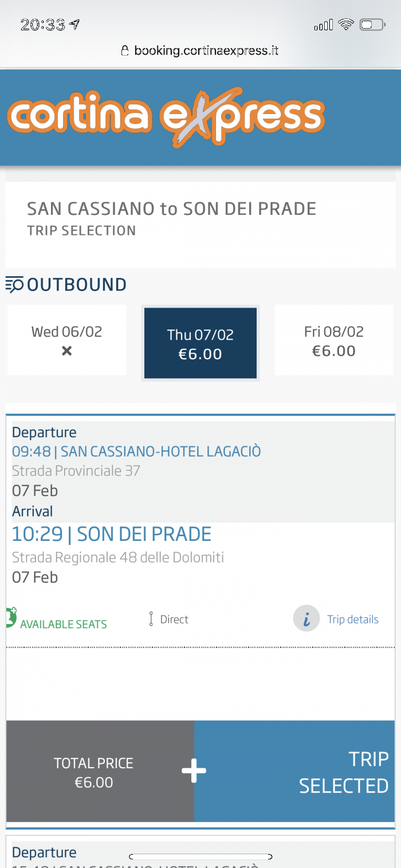
Task: Tap the white plus icon near total price
Action: [194, 771]
